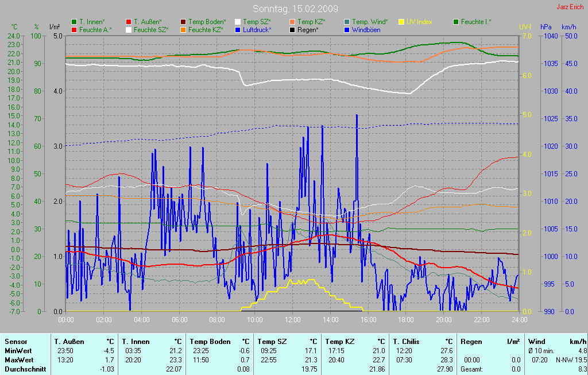Screen dimensions: 588x375
Task: Click the Temp KZ maximum time 20:40
Action: point(336,360)
